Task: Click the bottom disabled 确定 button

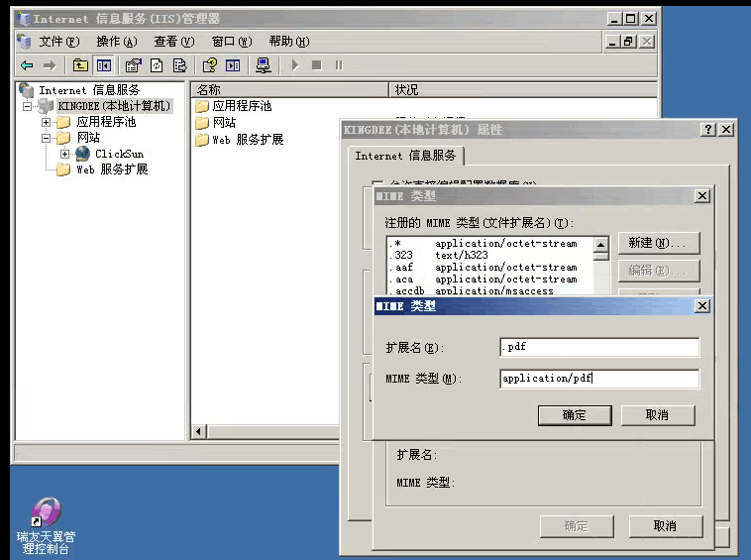Action: pyautogui.click(x=577, y=526)
